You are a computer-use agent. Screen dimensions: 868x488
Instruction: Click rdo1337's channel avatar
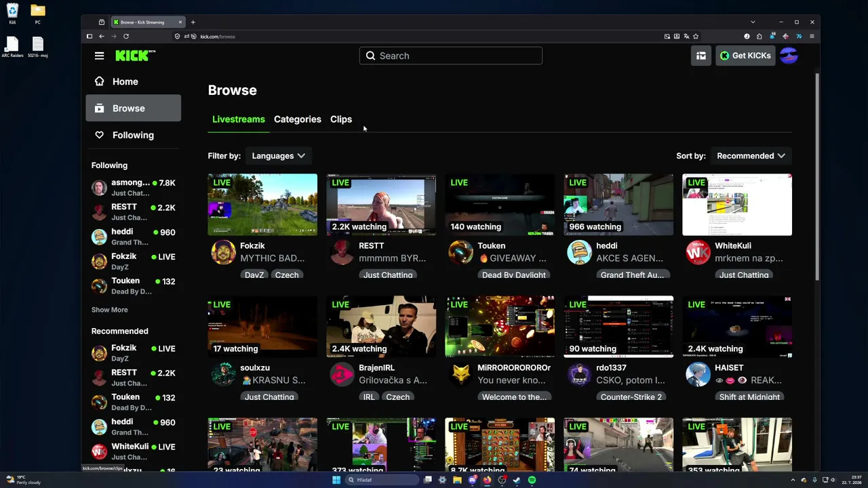[x=579, y=374]
